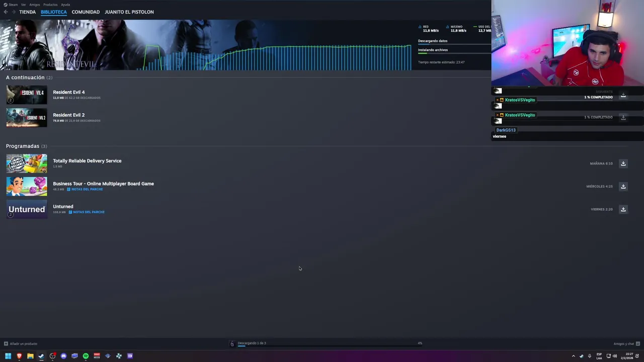
Task: Click the Steam back navigation arrow
Action: pos(6,12)
